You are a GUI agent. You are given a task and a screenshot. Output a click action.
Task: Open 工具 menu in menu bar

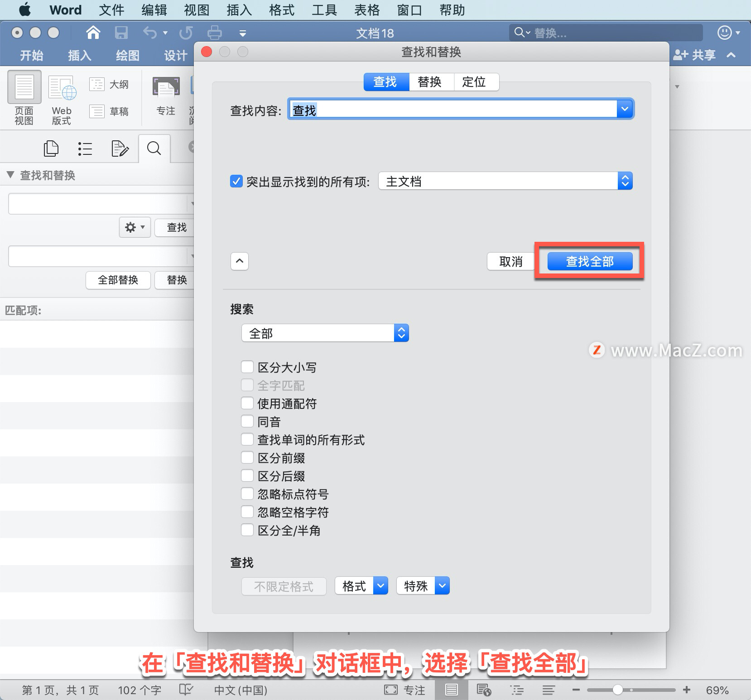pos(324,10)
